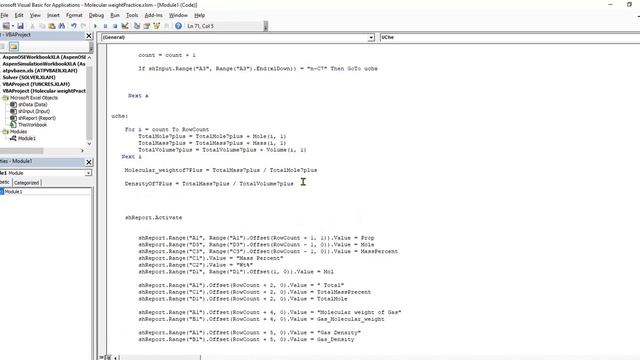640x360 pixels.
Task: Open Find with the binoculars icon
Action: (62, 26)
